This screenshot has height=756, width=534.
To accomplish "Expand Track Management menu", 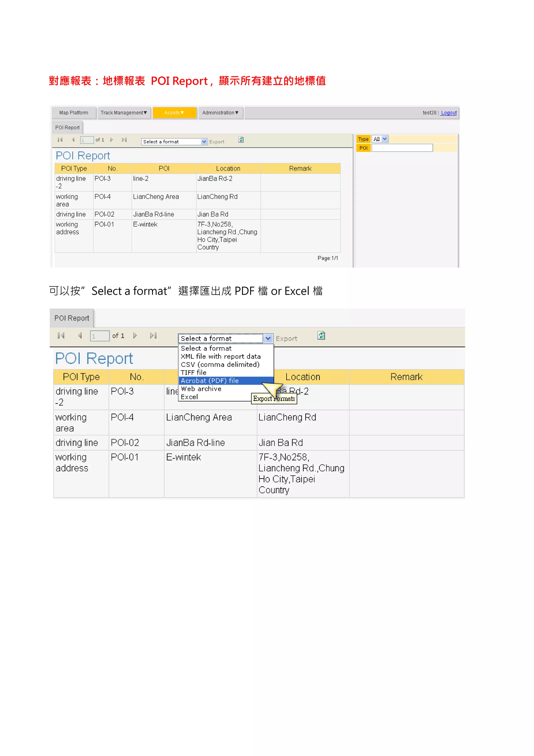I will click(124, 113).
